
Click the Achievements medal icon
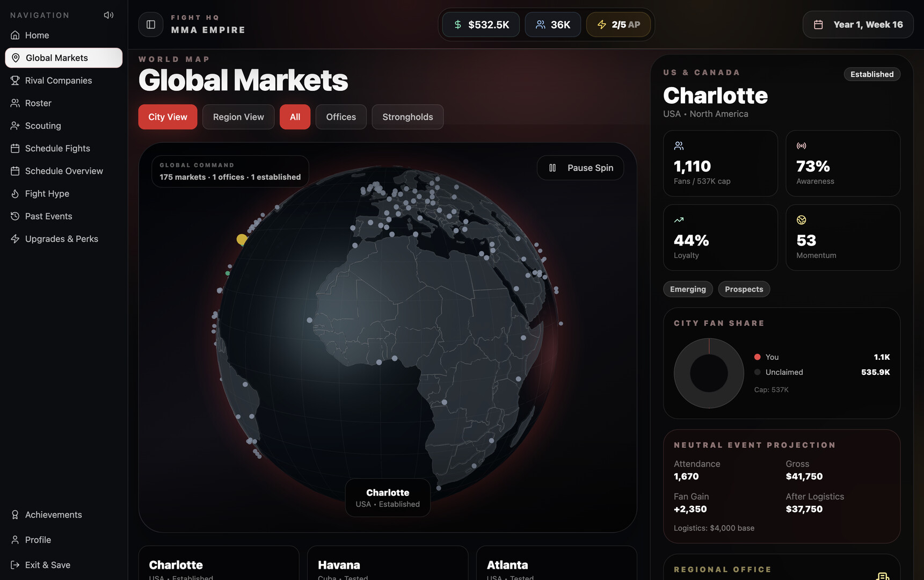(x=15, y=514)
